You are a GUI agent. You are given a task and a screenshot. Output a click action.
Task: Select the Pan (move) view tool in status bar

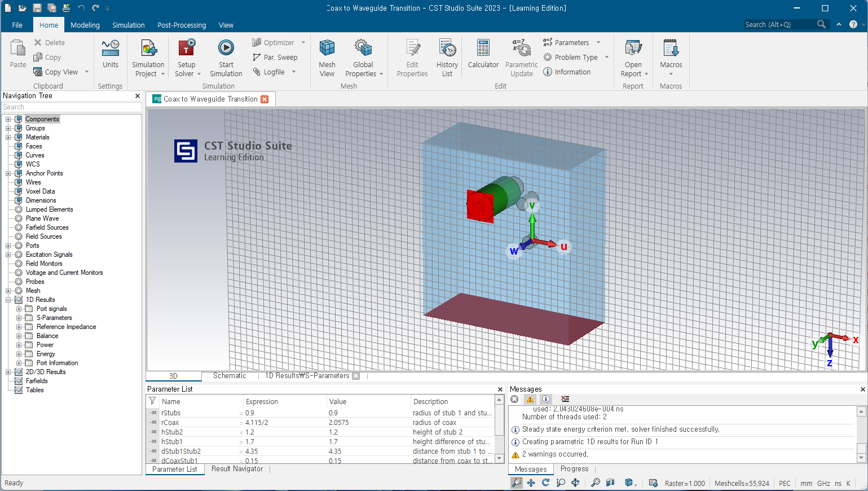[531, 483]
